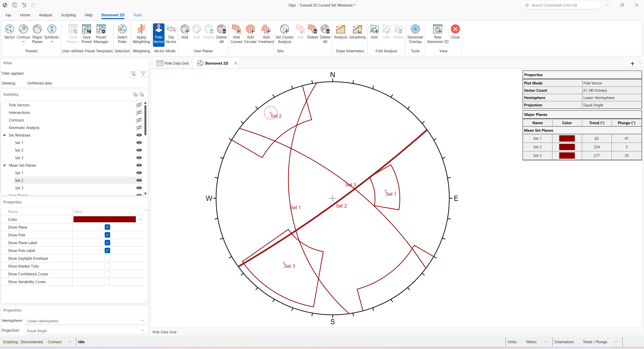This screenshot has height=349, width=644.
Task: Open the Scripting menu
Action: pos(68,15)
